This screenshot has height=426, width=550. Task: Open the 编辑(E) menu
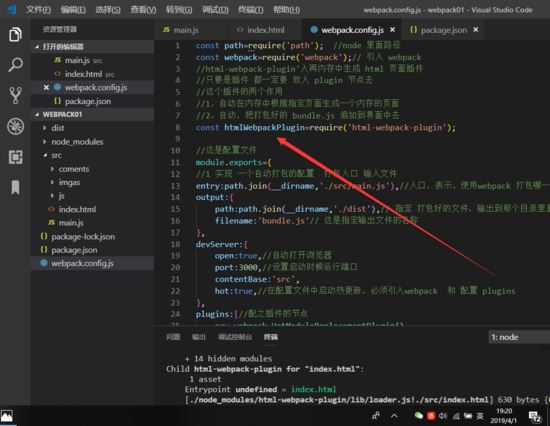(x=73, y=9)
